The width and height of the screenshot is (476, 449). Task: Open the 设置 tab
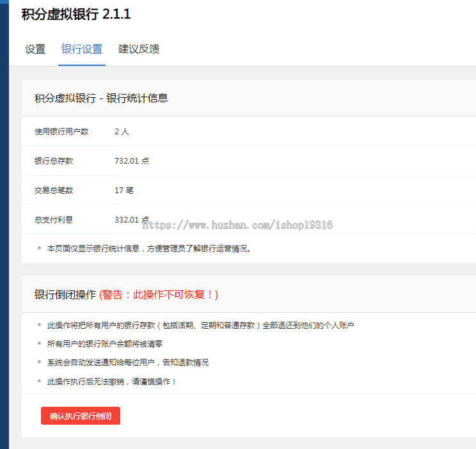coord(35,49)
